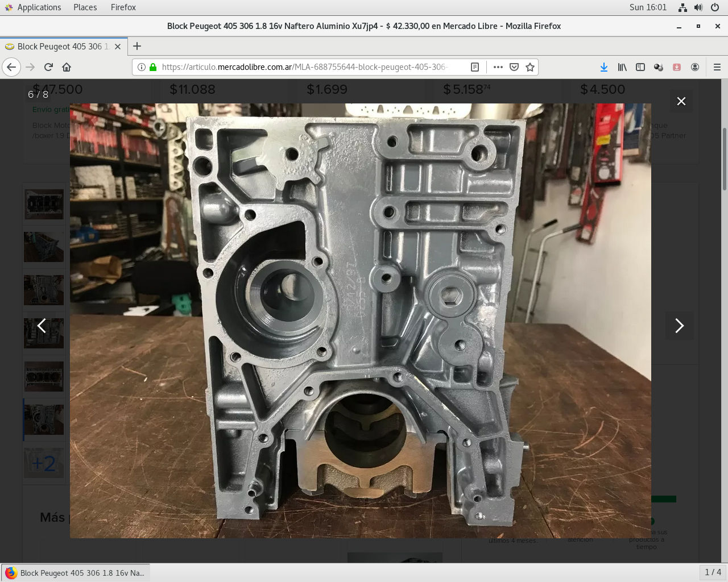
Task: Select the fifth product thumbnail
Action: tap(44, 377)
